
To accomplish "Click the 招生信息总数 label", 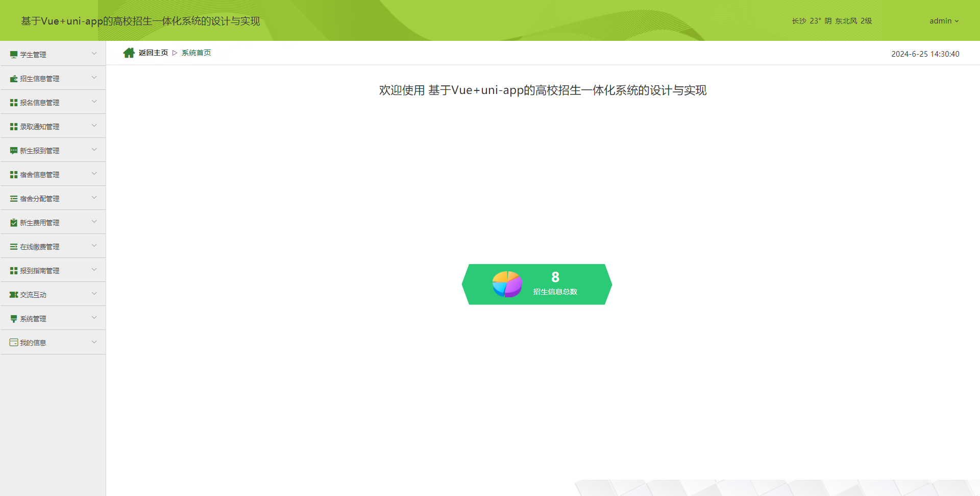I will [555, 292].
